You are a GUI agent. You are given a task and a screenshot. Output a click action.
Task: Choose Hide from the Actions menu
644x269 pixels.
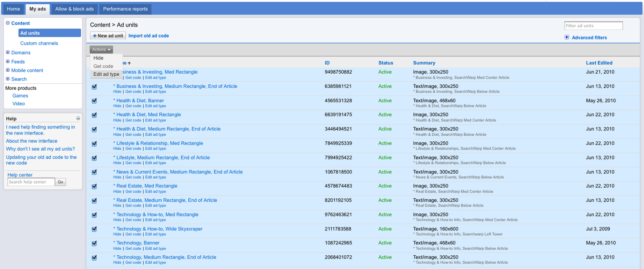(x=99, y=58)
